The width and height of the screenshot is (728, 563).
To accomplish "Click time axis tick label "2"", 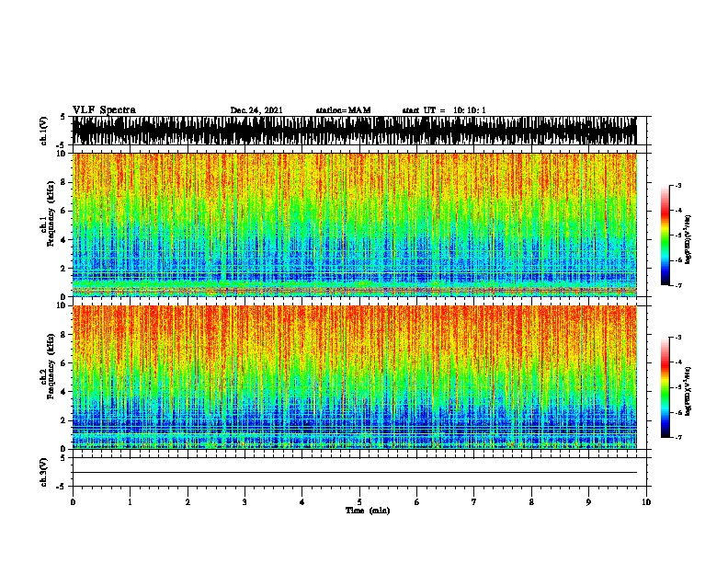I will 188,501.
